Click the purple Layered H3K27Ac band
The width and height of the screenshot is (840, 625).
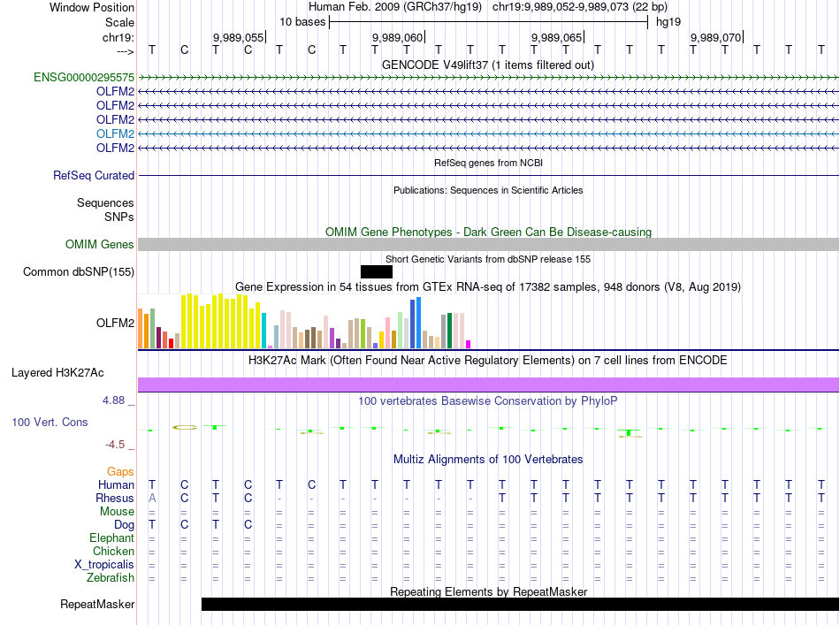tap(488, 384)
